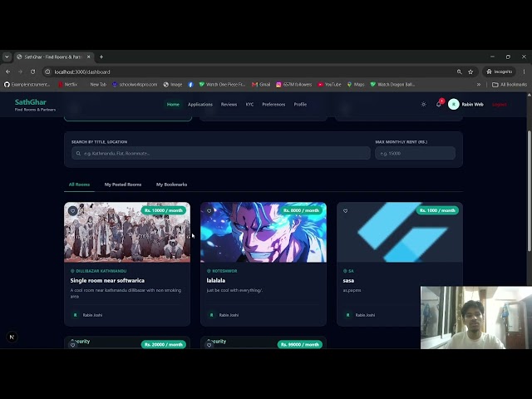Open the GitHub ExampleInstrument bookmark
The image size is (532, 399).
point(27,85)
